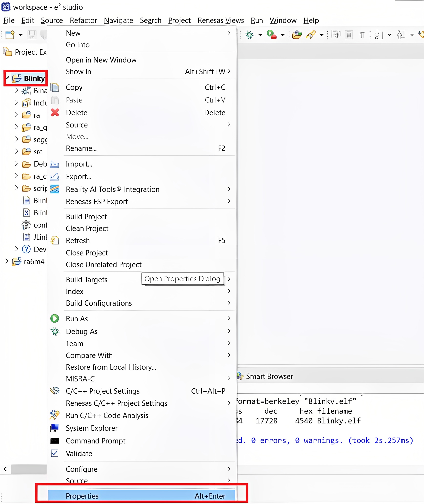
Task: Expand the ra6m4 project tree item
Action: coord(7,261)
